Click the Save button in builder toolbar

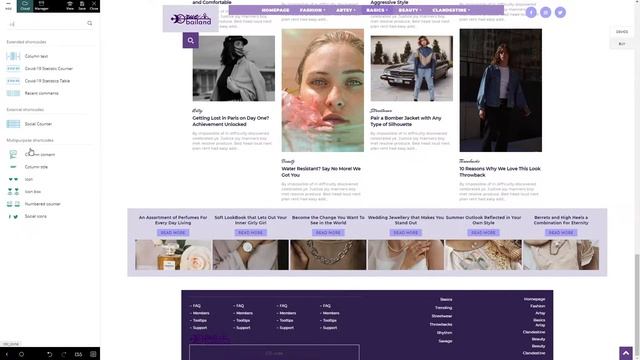click(x=82, y=6)
